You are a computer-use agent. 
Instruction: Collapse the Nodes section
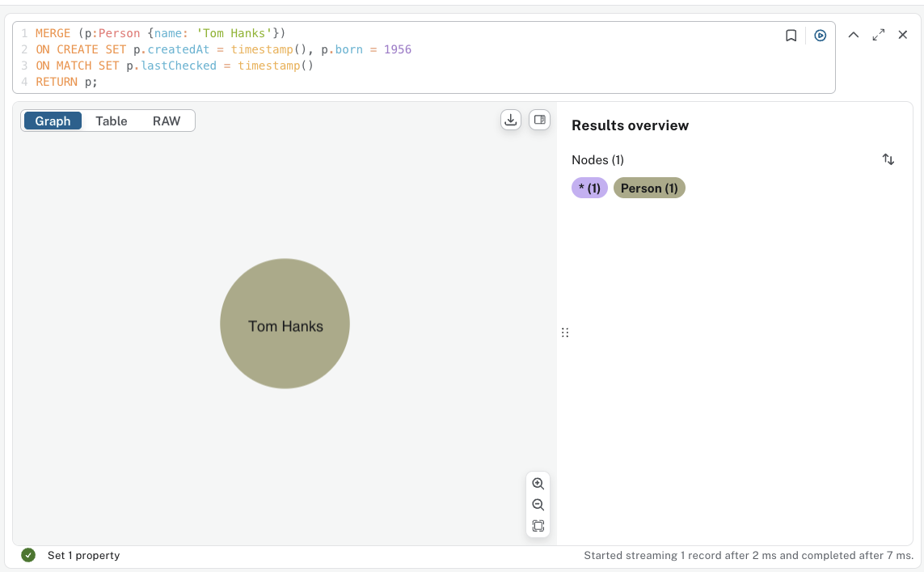coord(597,159)
